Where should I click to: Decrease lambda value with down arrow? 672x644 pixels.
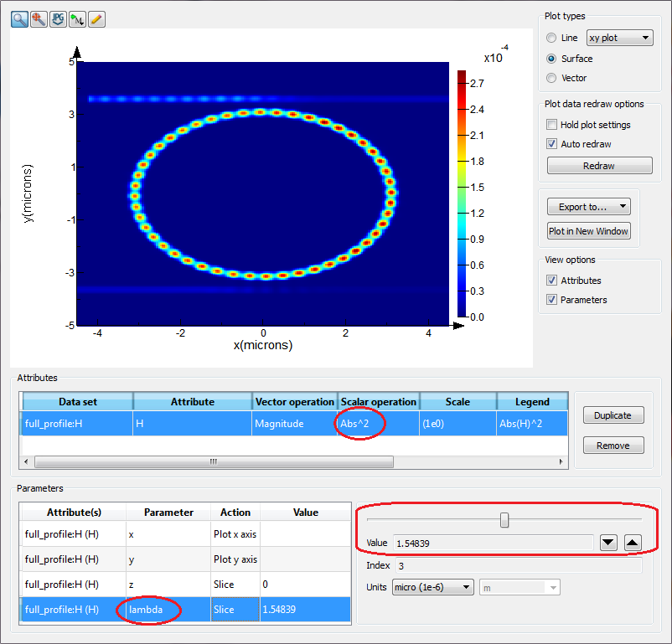[x=608, y=543]
